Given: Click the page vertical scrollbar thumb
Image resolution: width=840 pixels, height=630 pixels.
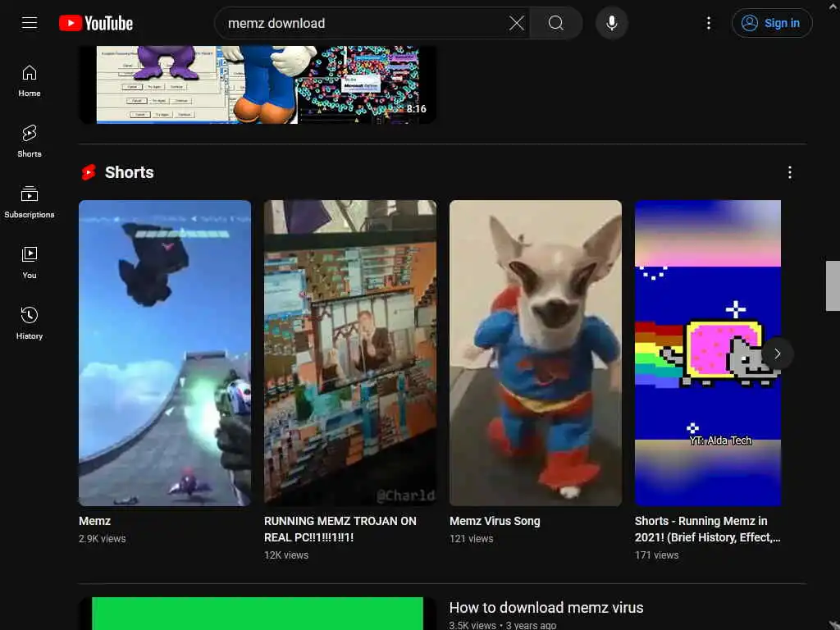Looking at the screenshot, I should 833,285.
